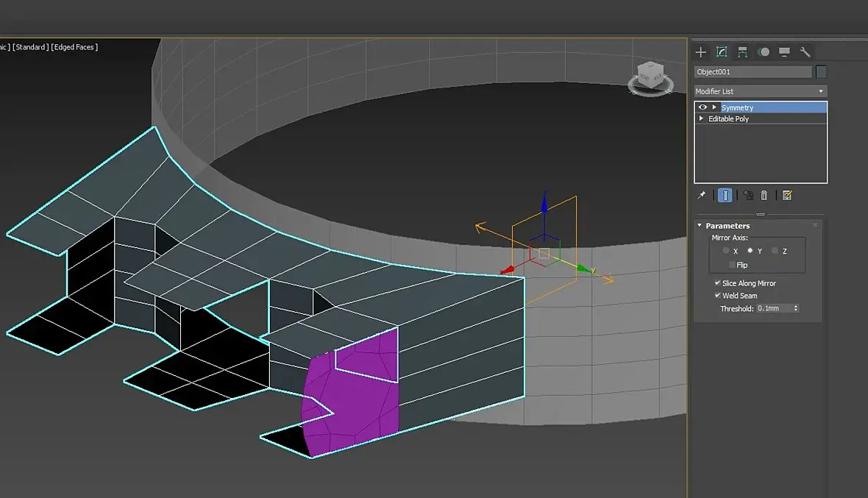
Task: Expand the Editable Poly stack entry
Action: 701,118
